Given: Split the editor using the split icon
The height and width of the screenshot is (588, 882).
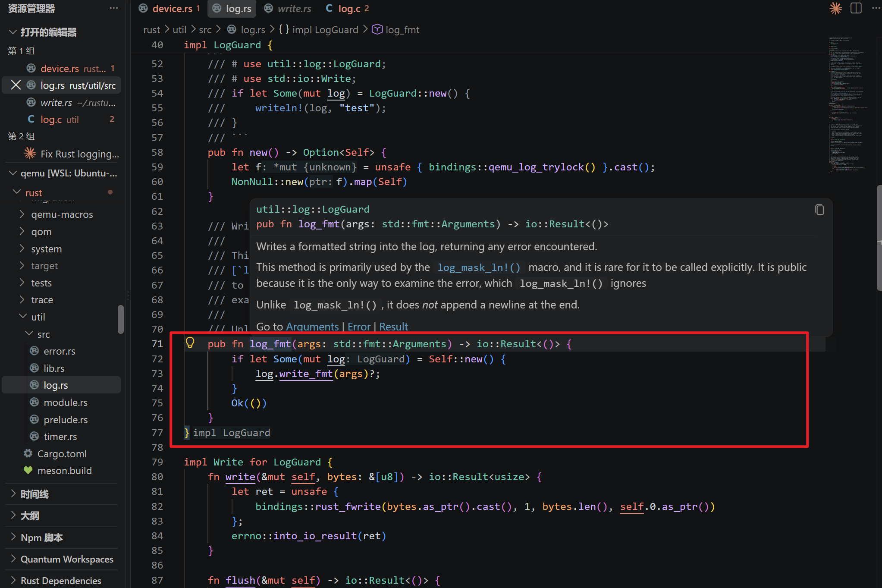Looking at the screenshot, I should coord(856,8).
